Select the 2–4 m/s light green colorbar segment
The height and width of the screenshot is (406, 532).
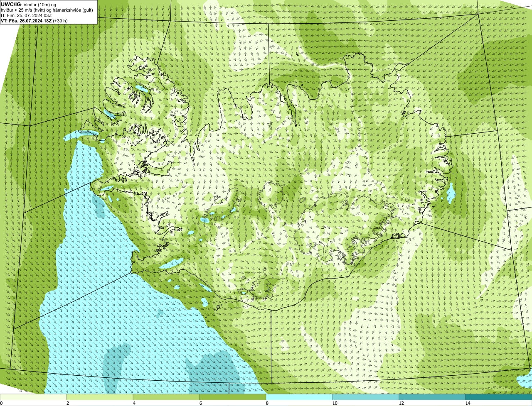[100, 397]
